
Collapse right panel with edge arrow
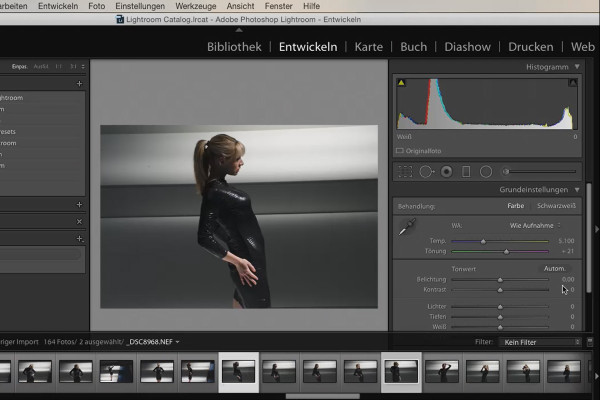tap(596, 229)
